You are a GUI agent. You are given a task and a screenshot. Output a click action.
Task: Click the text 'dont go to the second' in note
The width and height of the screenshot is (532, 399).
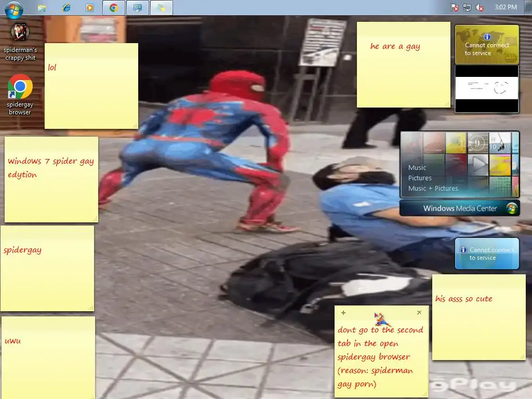[x=380, y=330]
